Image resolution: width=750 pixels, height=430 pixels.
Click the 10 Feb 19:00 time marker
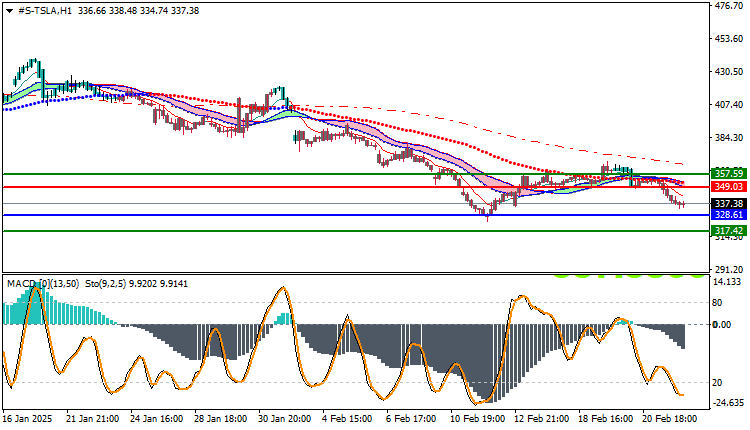(x=477, y=419)
